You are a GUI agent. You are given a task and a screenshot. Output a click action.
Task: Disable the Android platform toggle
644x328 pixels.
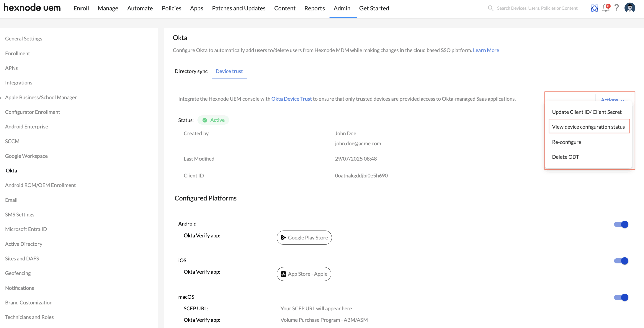[x=621, y=224]
